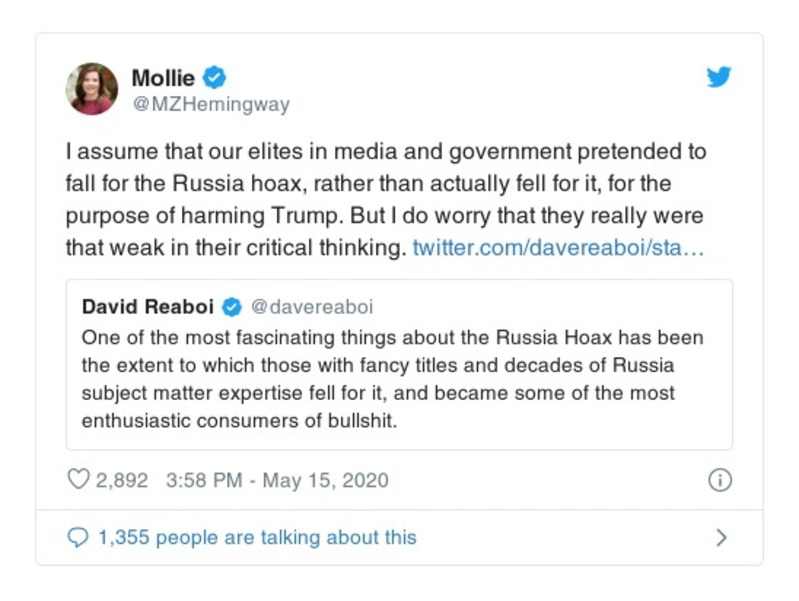Click the date May 15, 2020

325,480
